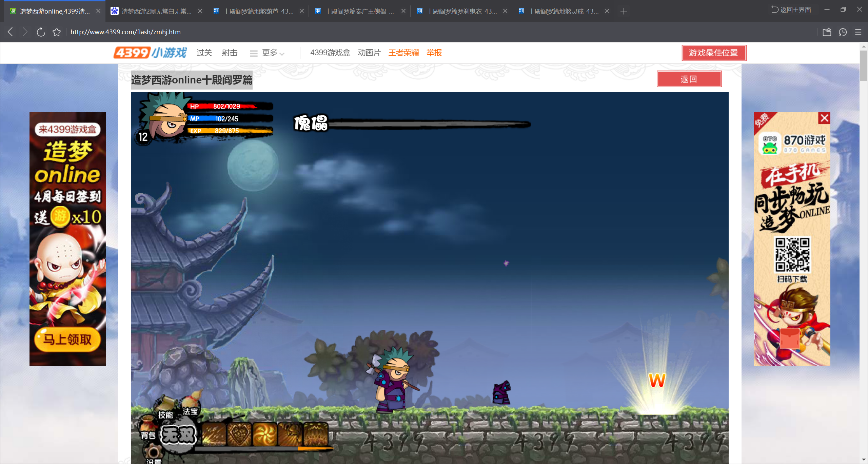This screenshot has height=464, width=868.
Task: Use the golden streaks slash skill icon
Action: pyautogui.click(x=214, y=434)
